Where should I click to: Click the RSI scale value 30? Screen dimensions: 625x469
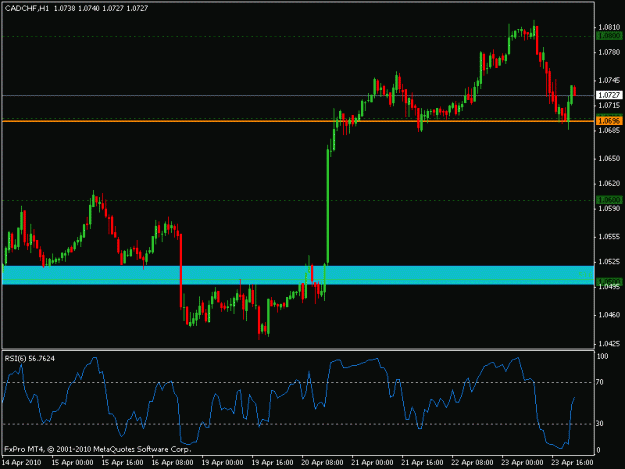(x=600, y=424)
